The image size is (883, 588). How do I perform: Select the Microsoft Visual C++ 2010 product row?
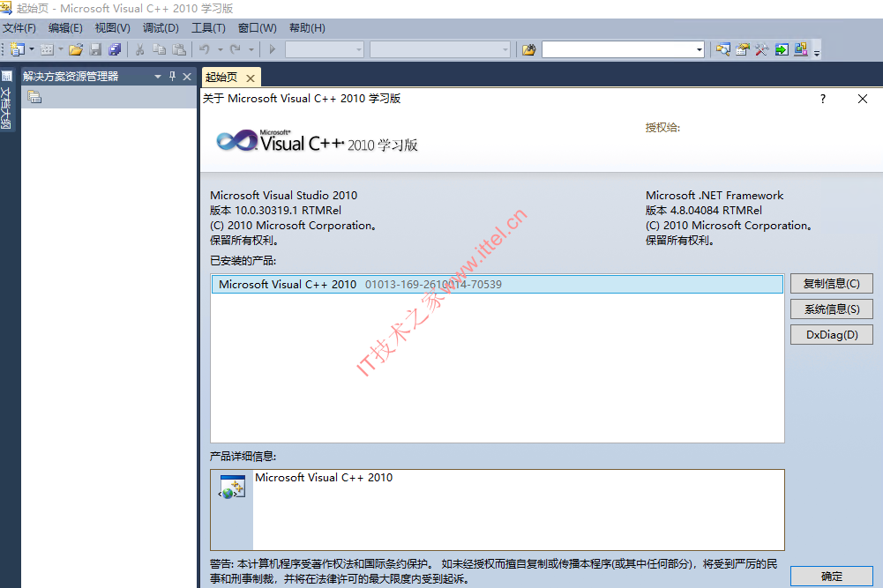tap(498, 284)
